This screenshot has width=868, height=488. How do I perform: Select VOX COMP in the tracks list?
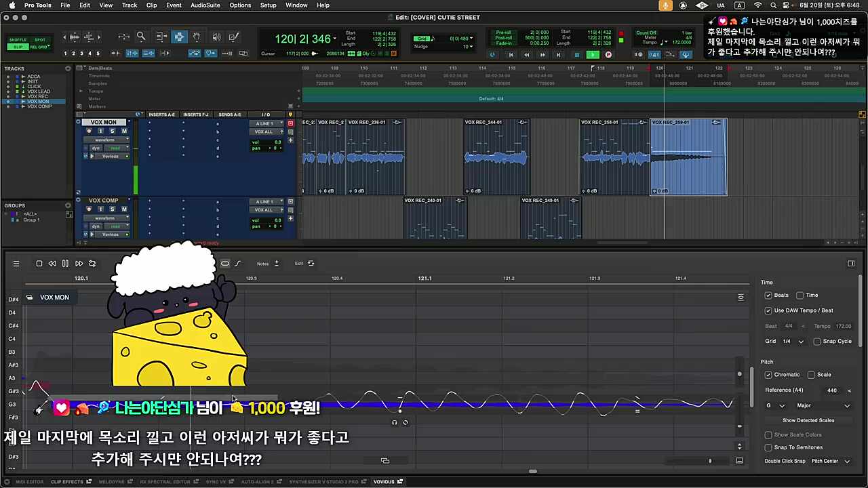tap(39, 106)
